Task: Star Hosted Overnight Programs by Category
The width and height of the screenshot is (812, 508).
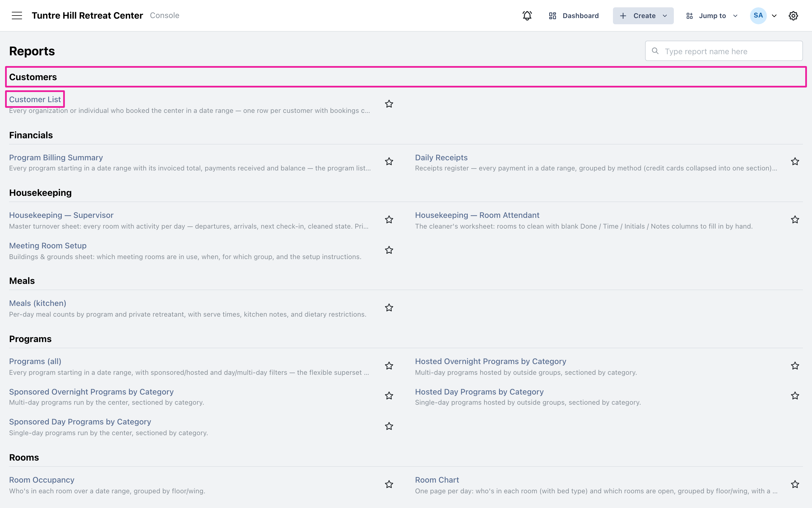Action: click(795, 366)
